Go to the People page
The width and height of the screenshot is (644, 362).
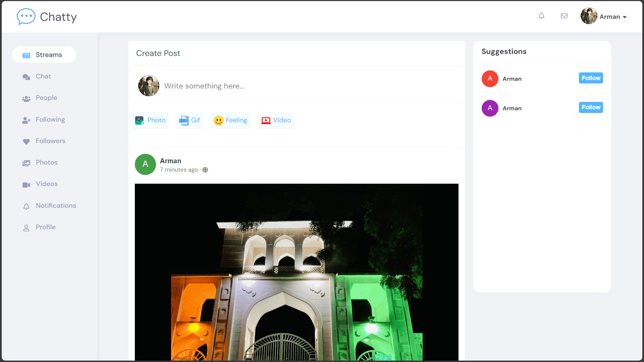coord(46,98)
